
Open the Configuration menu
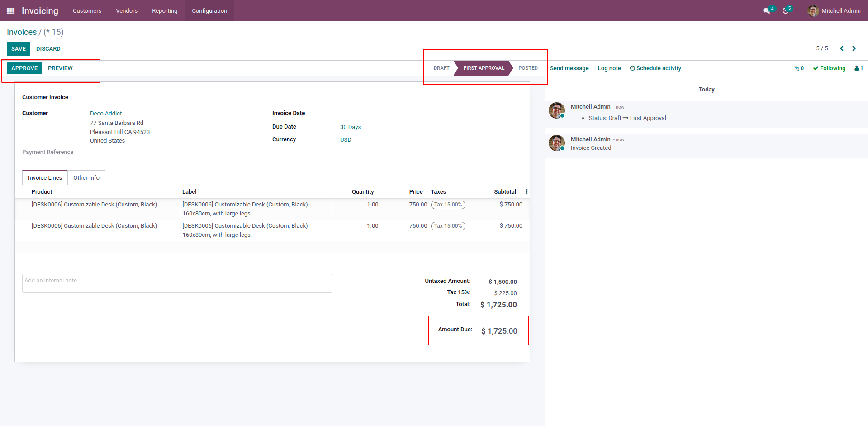209,11
